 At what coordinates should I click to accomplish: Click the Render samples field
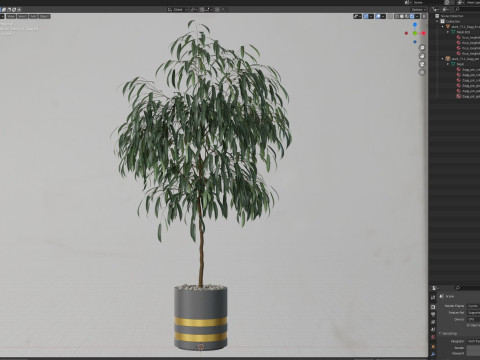click(x=473, y=348)
